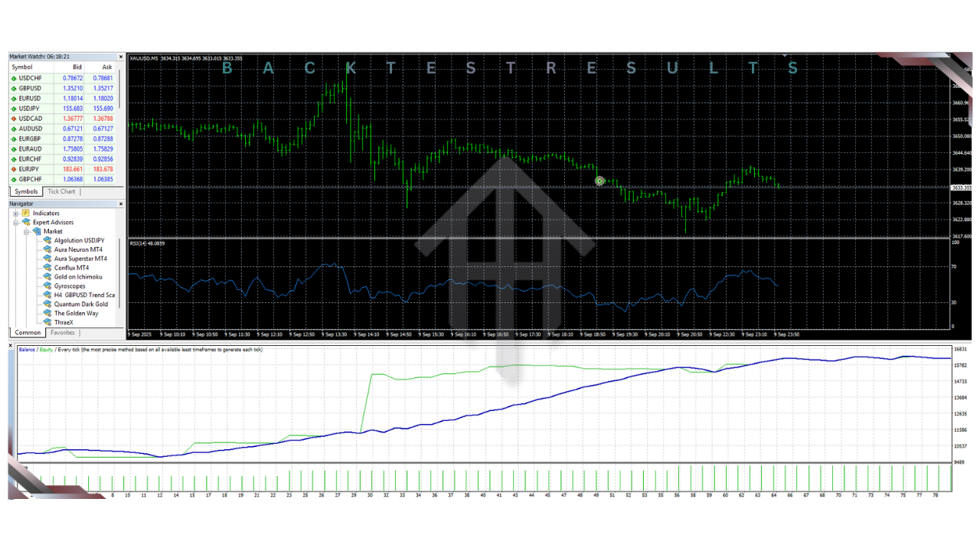
Task: Collapse the Expert Advisors tree node
Action: [x=16, y=223]
